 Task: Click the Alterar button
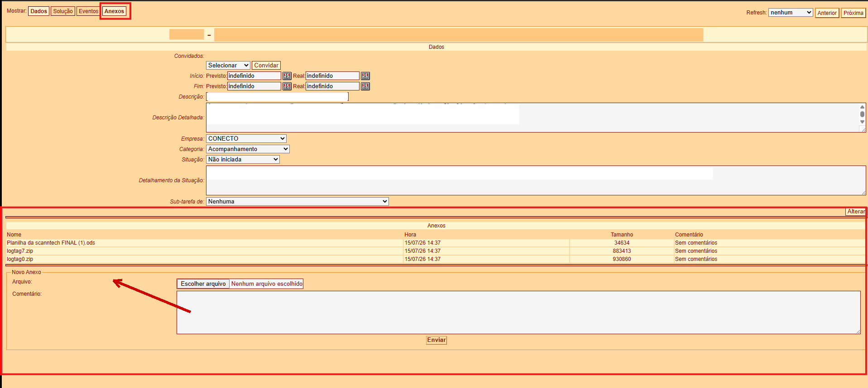point(856,212)
